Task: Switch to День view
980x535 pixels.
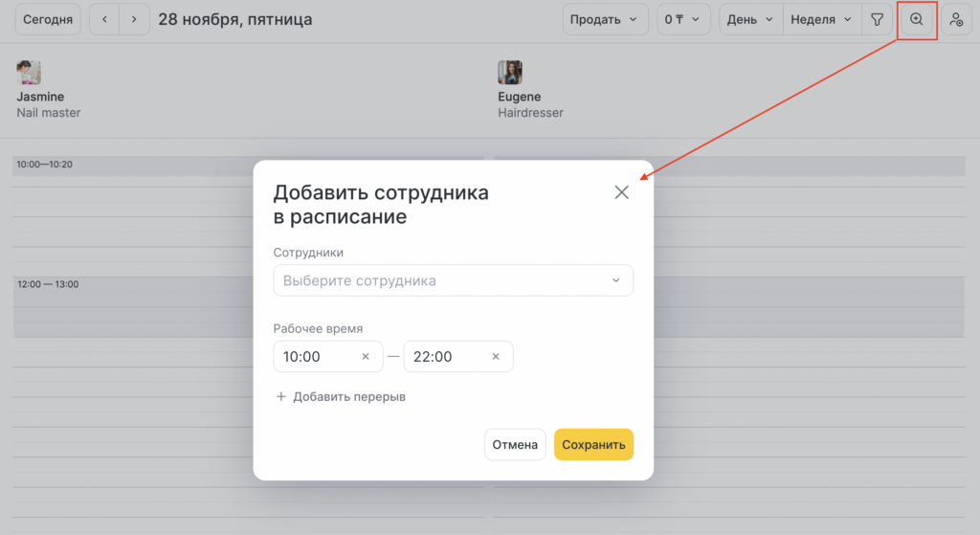Action: coord(750,19)
